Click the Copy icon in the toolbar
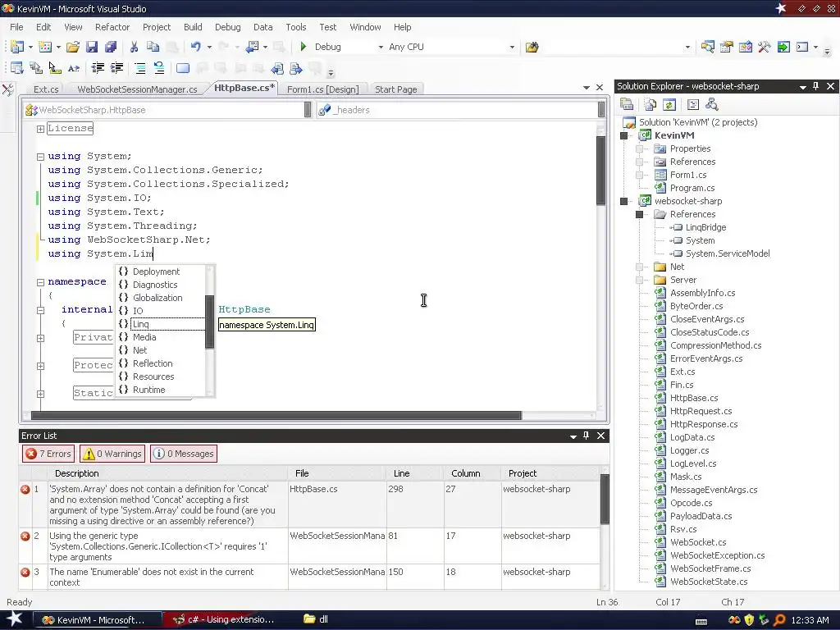Screen dimensions: 840x630 point(153,47)
